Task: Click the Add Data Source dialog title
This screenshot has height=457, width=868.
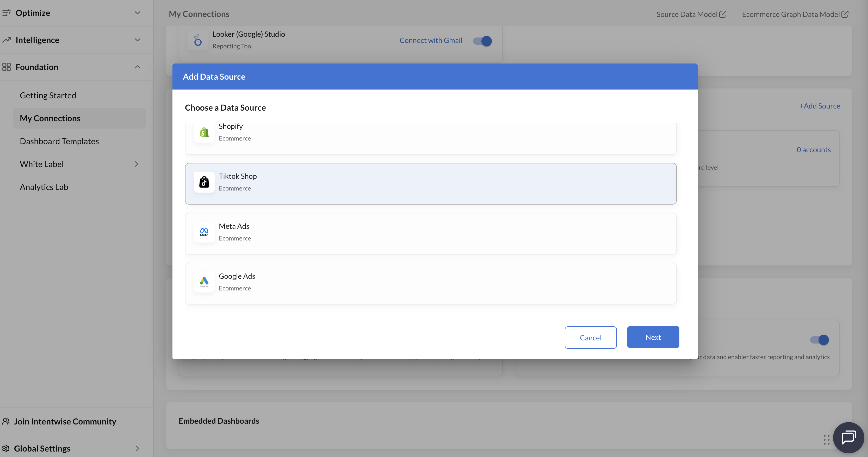Action: tap(214, 77)
